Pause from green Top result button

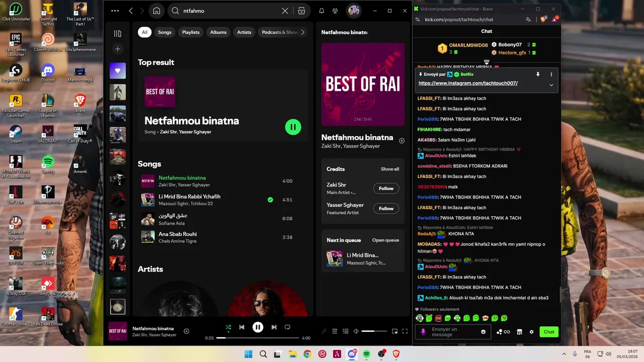pos(293,127)
